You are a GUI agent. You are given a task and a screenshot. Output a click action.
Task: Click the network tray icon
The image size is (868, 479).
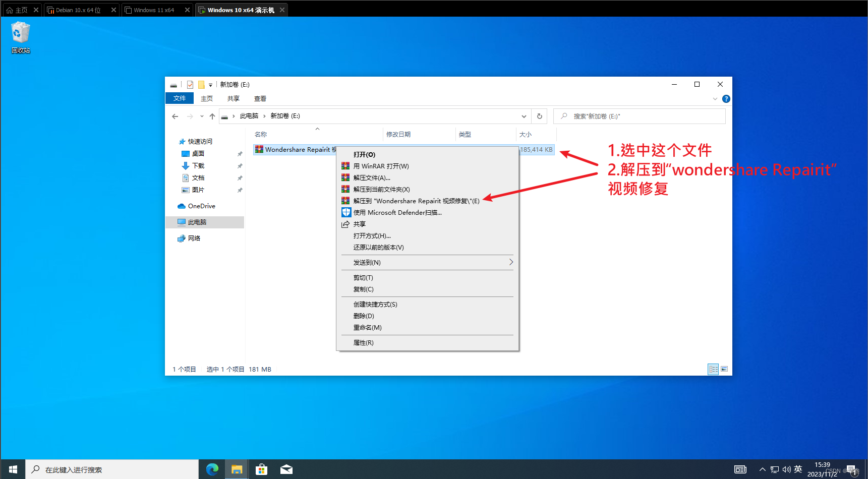pos(775,469)
